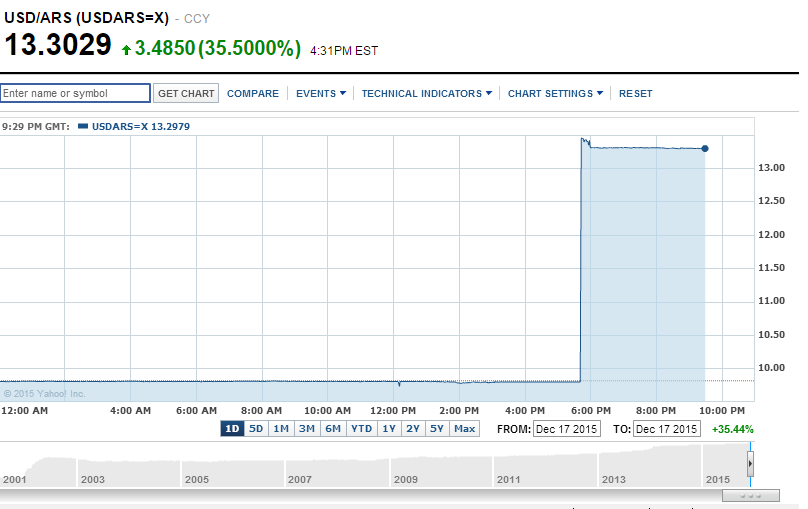Select the Max time range

click(x=465, y=429)
